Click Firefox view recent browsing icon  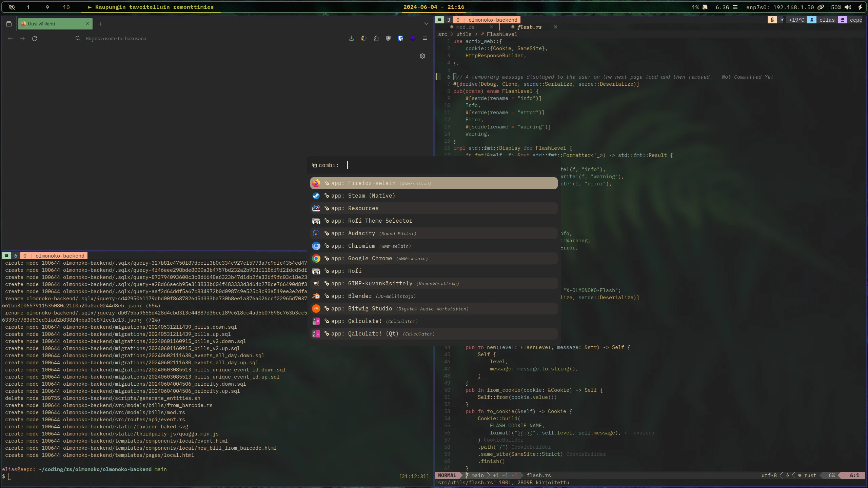coord(9,24)
